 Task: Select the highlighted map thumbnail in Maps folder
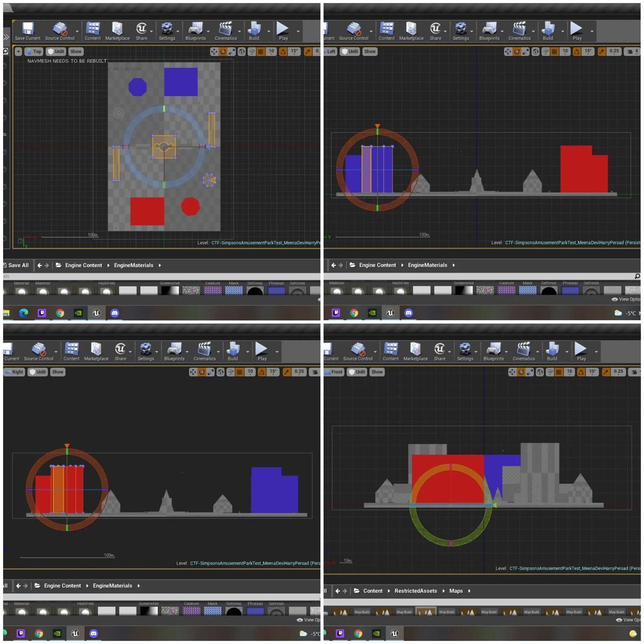tap(426, 612)
